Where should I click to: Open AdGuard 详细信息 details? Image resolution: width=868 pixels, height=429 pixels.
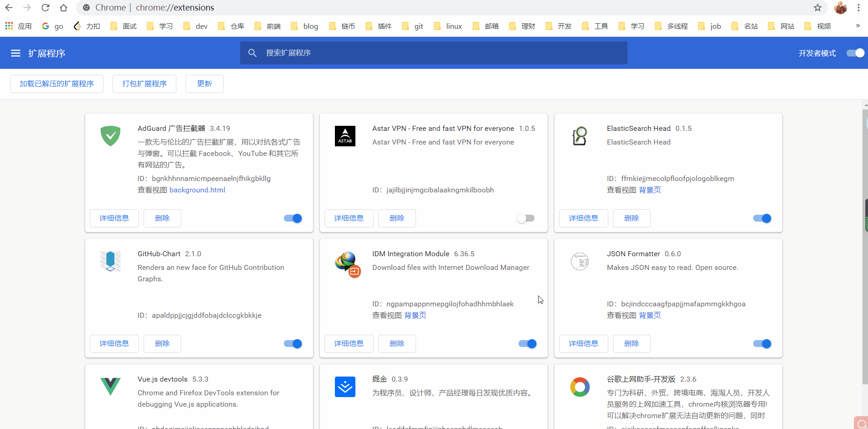point(114,218)
